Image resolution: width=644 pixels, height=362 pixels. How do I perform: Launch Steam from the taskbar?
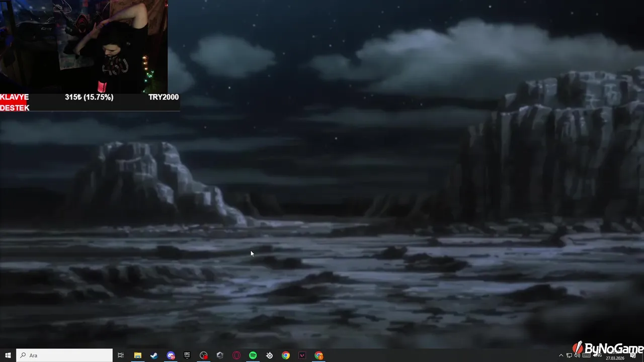(154, 355)
